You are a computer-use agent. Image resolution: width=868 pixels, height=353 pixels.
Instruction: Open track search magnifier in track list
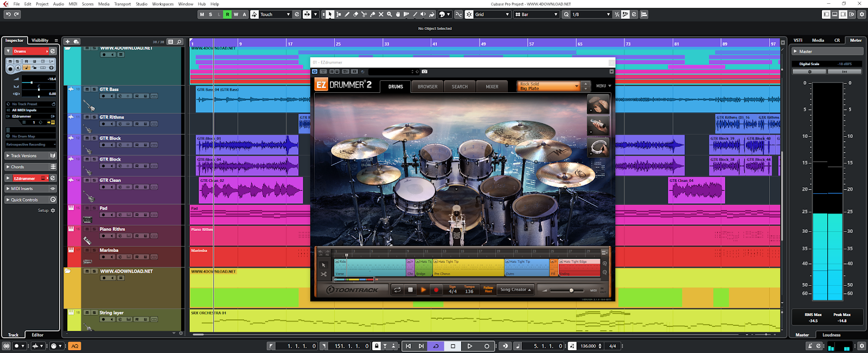pos(179,41)
